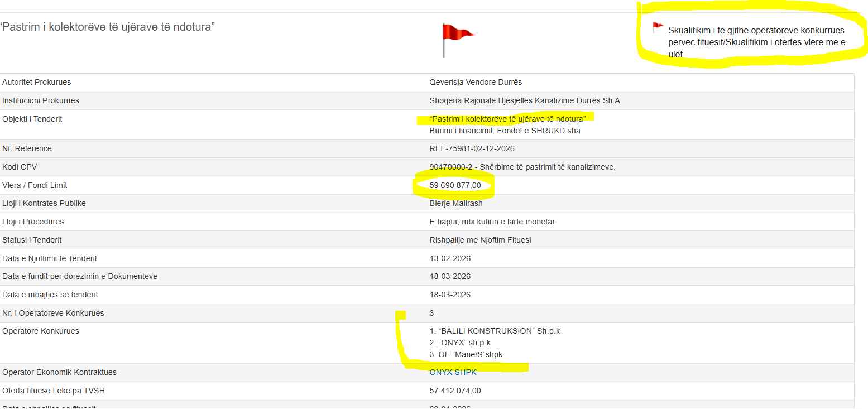Click the 'Blerje Mallrash' contract type
The image size is (868, 409).
tap(456, 203)
